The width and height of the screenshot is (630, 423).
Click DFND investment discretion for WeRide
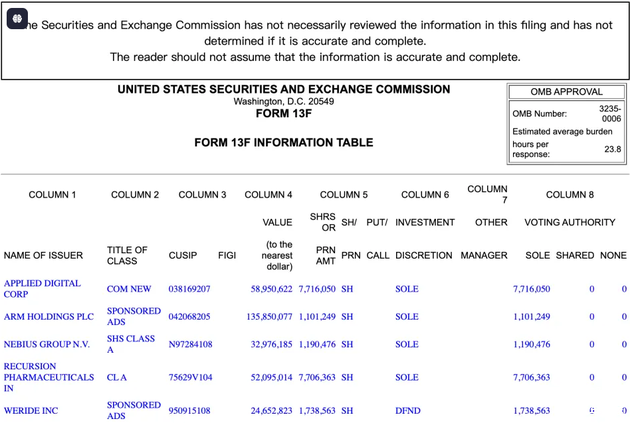coord(407,411)
